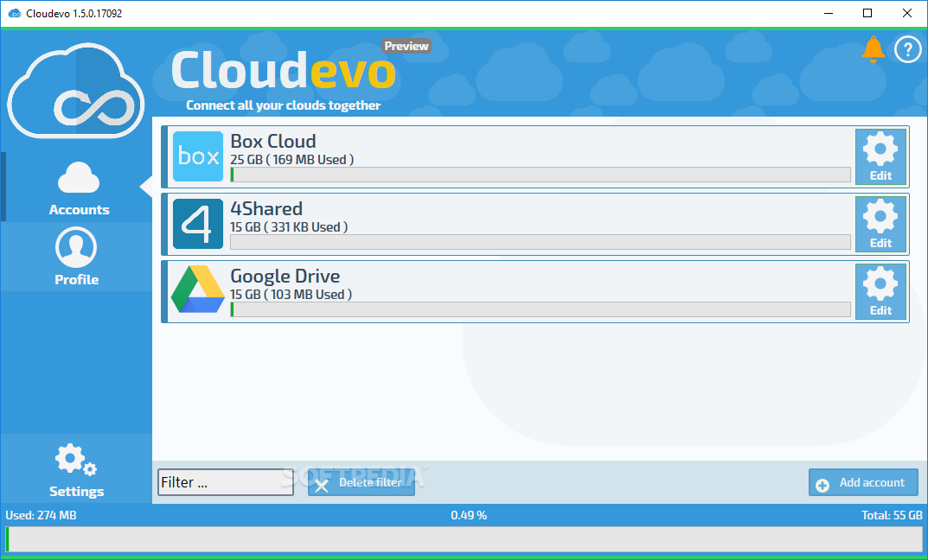Click the Google Drive logo icon

tap(198, 290)
